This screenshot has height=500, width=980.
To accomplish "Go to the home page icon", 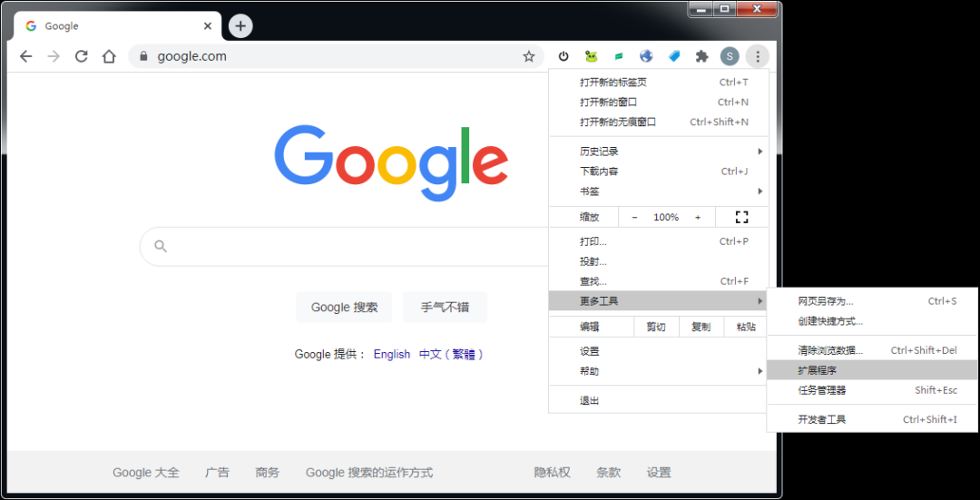I will 110,57.
